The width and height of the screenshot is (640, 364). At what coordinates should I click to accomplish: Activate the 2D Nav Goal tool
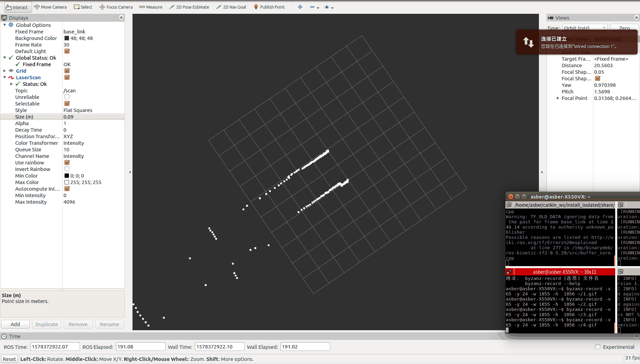pos(231,7)
